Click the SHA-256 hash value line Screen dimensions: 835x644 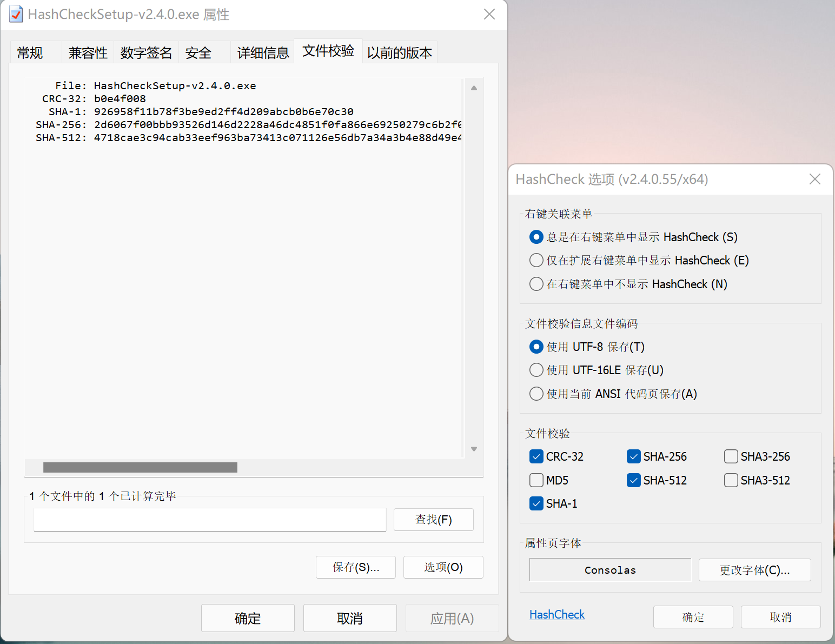pos(278,125)
